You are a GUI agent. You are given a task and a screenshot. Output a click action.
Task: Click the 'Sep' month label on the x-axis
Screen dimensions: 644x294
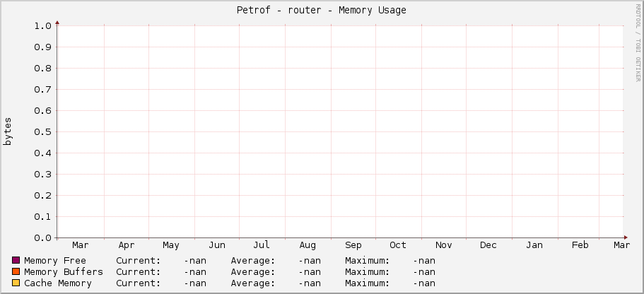pos(353,245)
